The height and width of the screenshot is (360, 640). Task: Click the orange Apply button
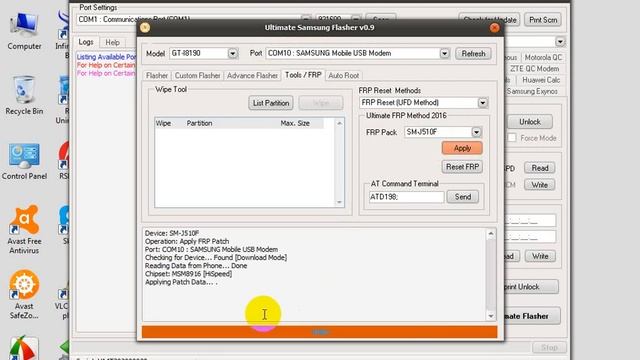[462, 148]
